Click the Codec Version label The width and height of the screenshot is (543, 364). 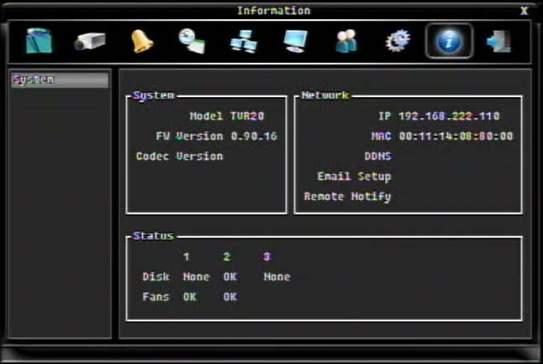(180, 156)
